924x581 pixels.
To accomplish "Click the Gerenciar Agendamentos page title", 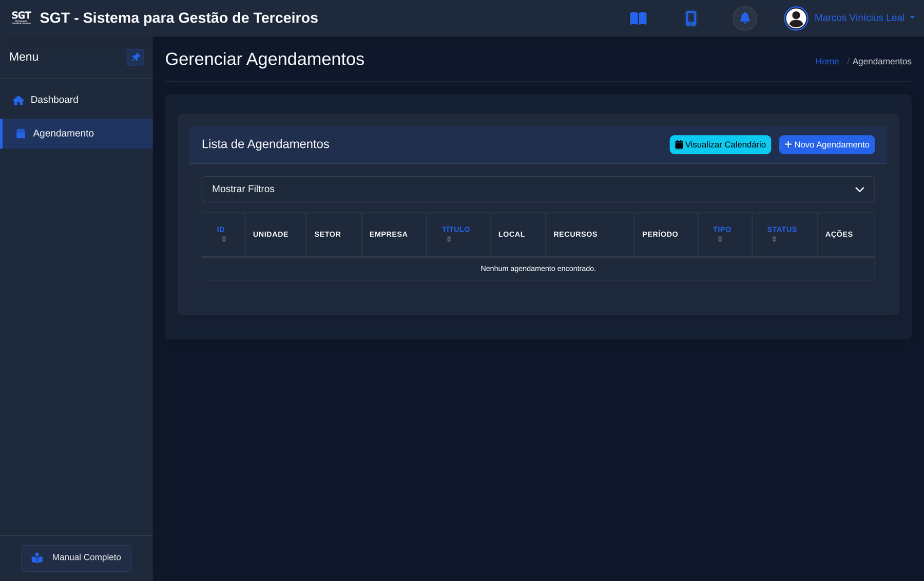I will pyautogui.click(x=264, y=59).
